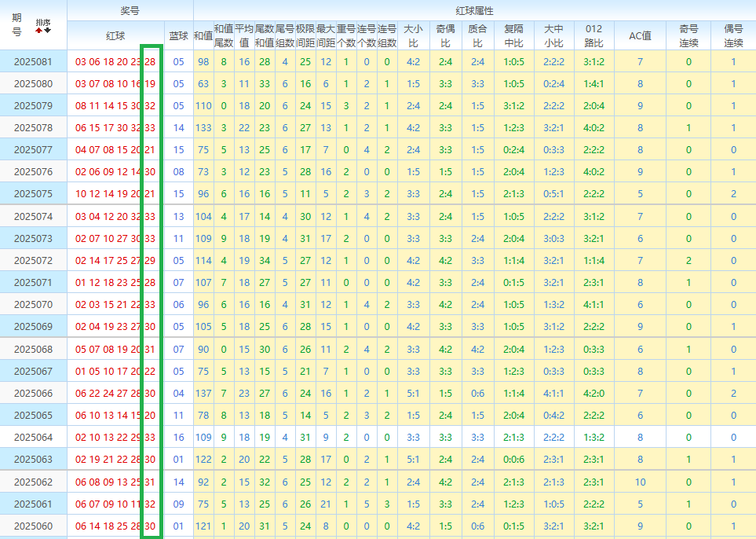
Task: Select period number 2025064
Action: [x=33, y=437]
